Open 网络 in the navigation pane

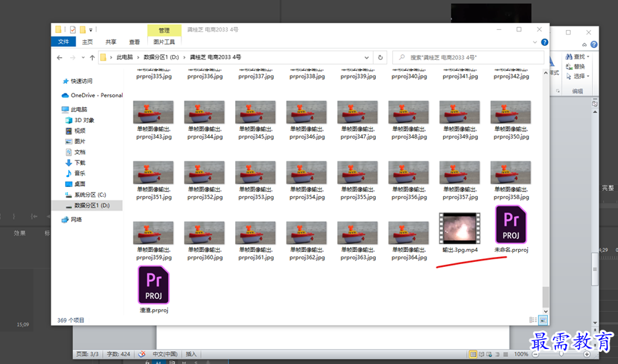tap(76, 219)
